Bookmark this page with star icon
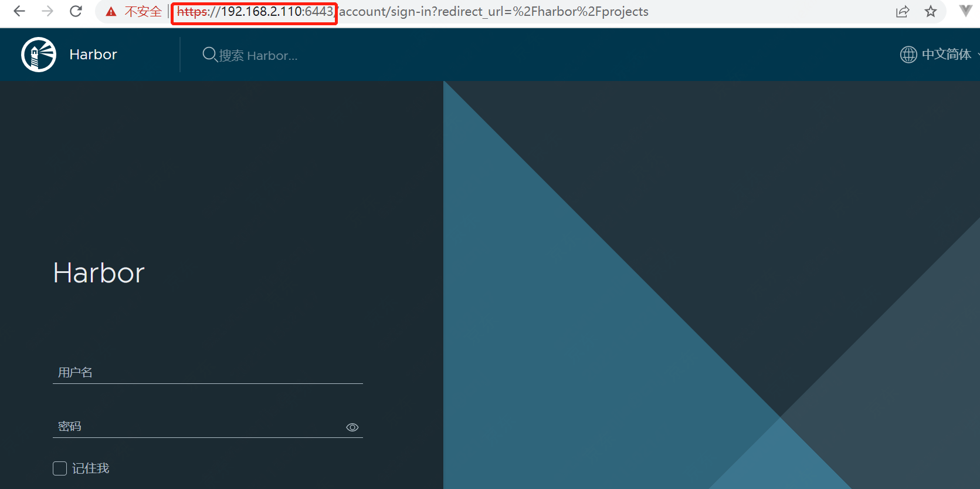 [x=931, y=11]
